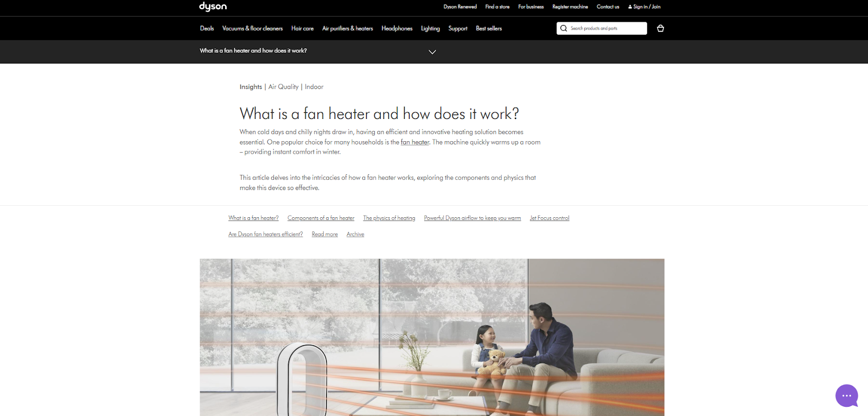The height and width of the screenshot is (416, 868).
Task: Jump to Powerful Dyson airflow section
Action: pyautogui.click(x=473, y=218)
